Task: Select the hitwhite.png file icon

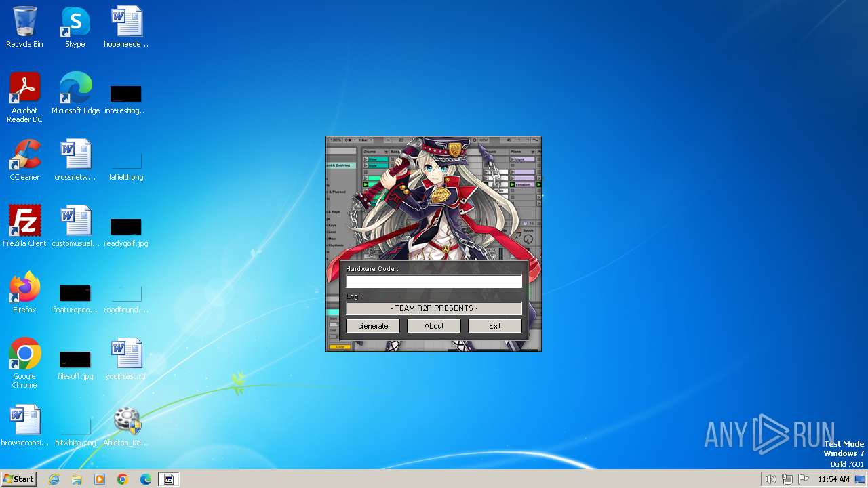Action: [x=75, y=430]
